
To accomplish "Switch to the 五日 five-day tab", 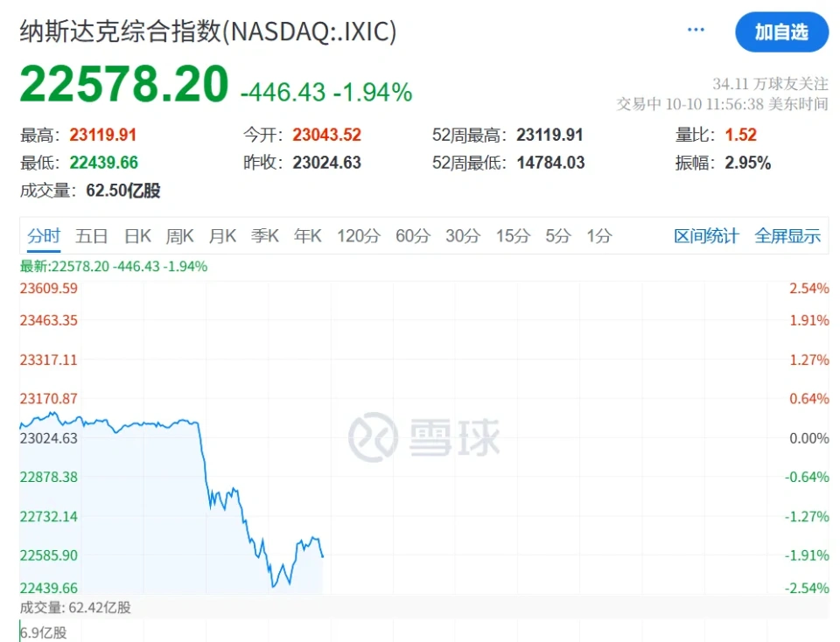I will coord(92,236).
